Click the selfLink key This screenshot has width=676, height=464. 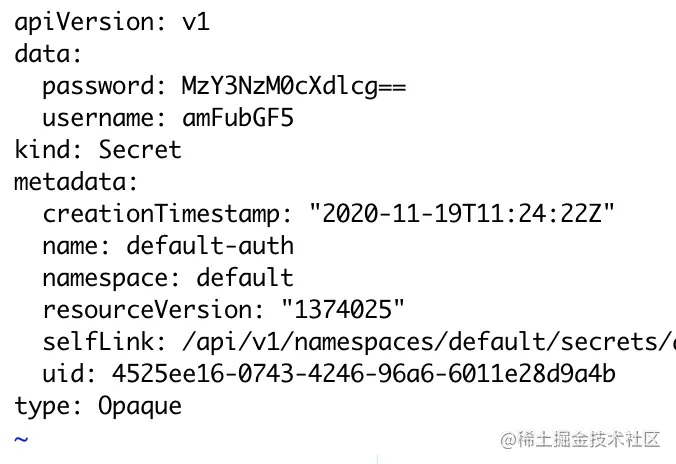coord(96,342)
